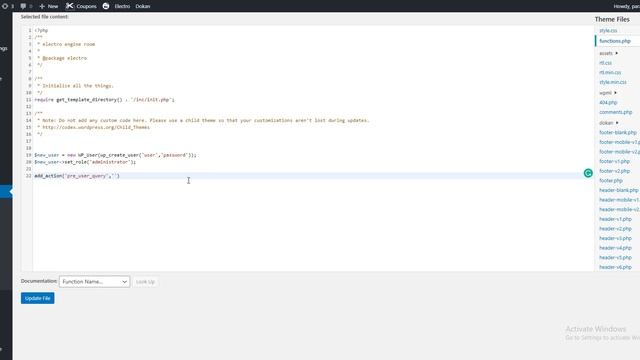
Task: Expand the dokan folder in Theme Files
Action: tap(609, 122)
